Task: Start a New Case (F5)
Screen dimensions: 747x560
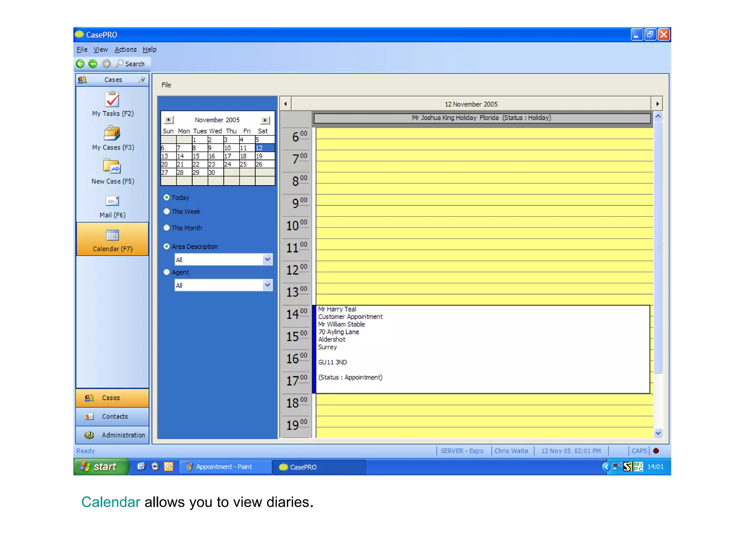Action: tap(113, 172)
